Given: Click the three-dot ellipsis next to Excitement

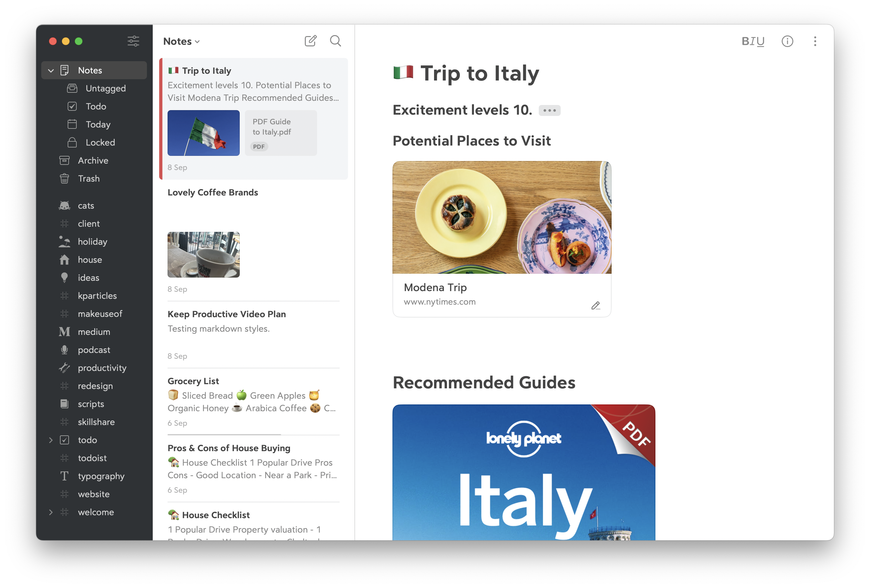Looking at the screenshot, I should coord(549,109).
